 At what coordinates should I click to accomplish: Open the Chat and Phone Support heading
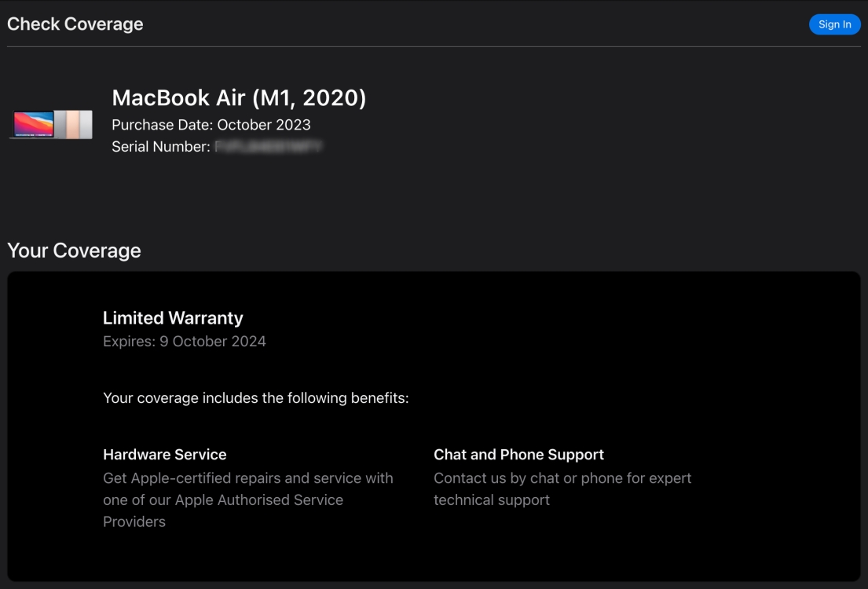[x=518, y=455]
